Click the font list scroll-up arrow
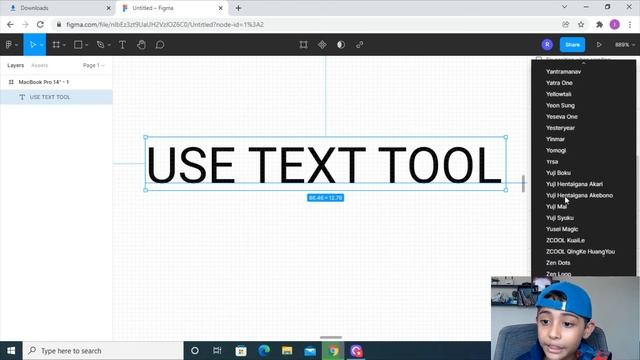The width and height of the screenshot is (640, 360). coord(584,63)
